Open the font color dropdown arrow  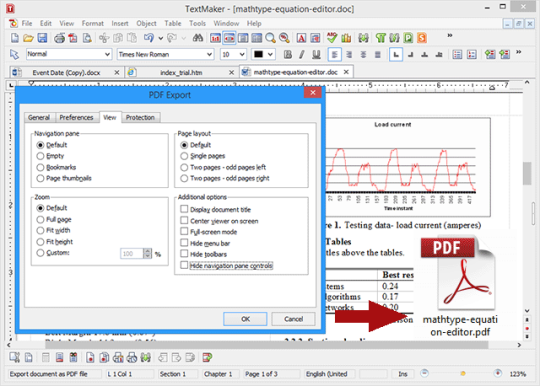pos(271,54)
